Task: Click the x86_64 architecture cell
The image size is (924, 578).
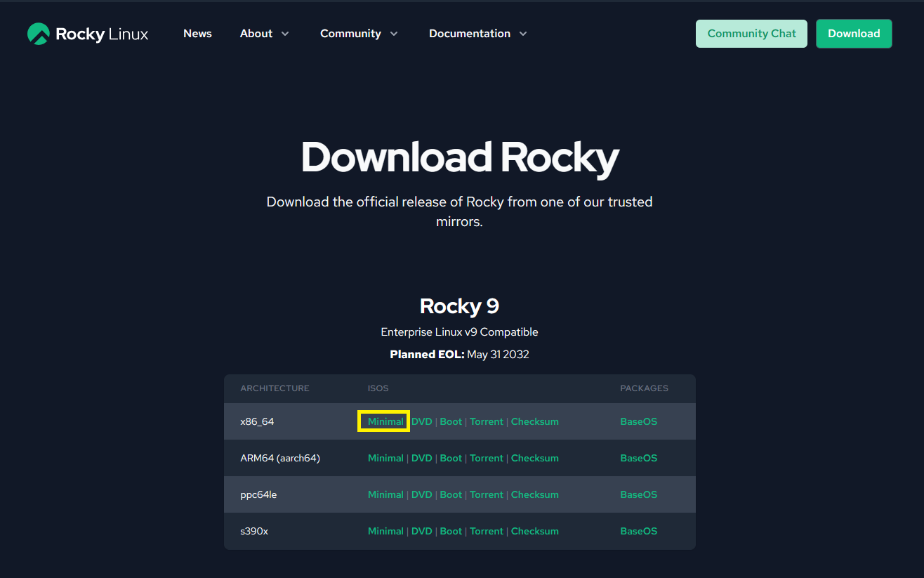Action: (257, 421)
